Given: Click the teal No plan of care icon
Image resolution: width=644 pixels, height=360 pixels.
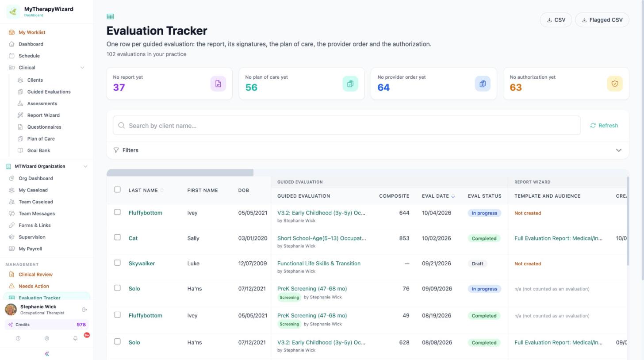Looking at the screenshot, I should pos(350,84).
